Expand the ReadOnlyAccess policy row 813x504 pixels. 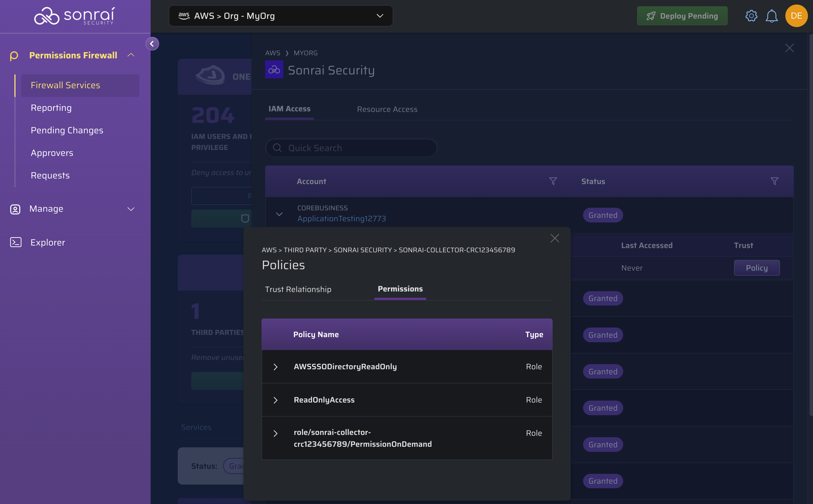click(x=276, y=400)
